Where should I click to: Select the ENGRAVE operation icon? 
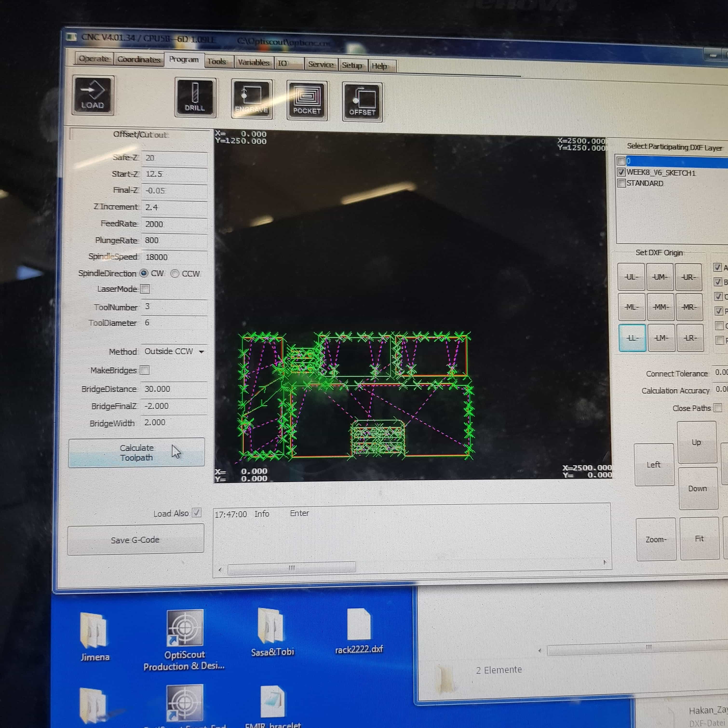252,100
